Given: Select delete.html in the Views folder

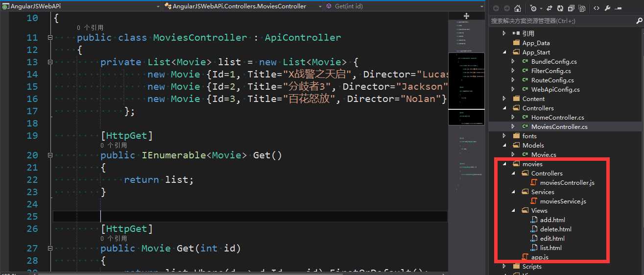Looking at the screenshot, I should coord(555,229).
